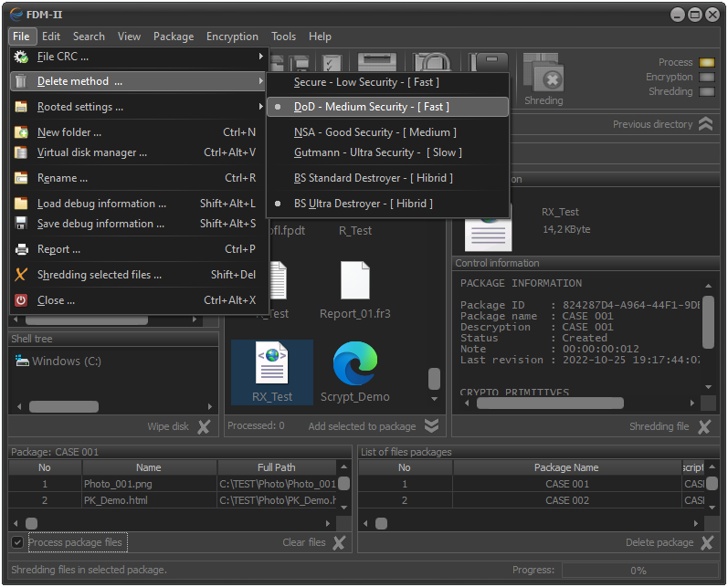Screen dimensions: 728x587
Task: Select DoD - Medium Security delete method
Action: (x=387, y=107)
